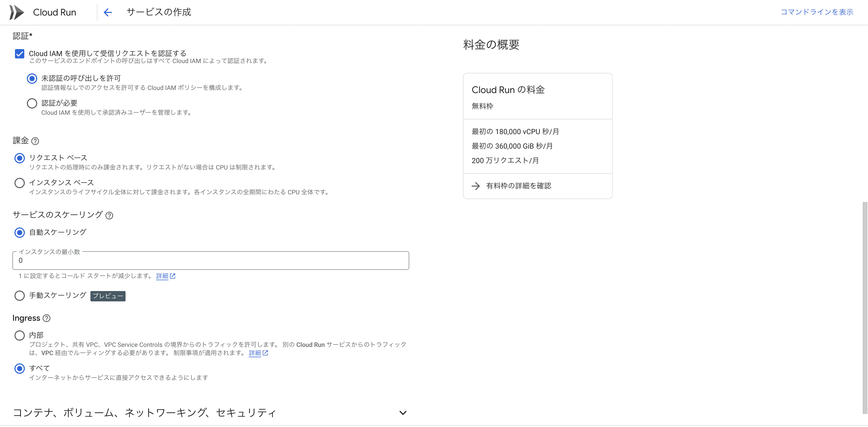Click arrow icon beside 有料枠の詳細を確認
This screenshot has width=868, height=427.
pos(475,186)
